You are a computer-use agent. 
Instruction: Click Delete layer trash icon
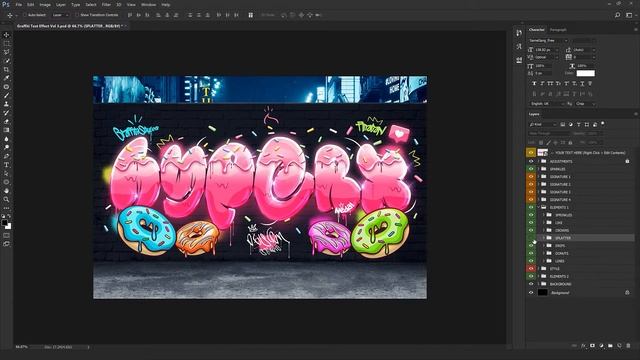628,346
